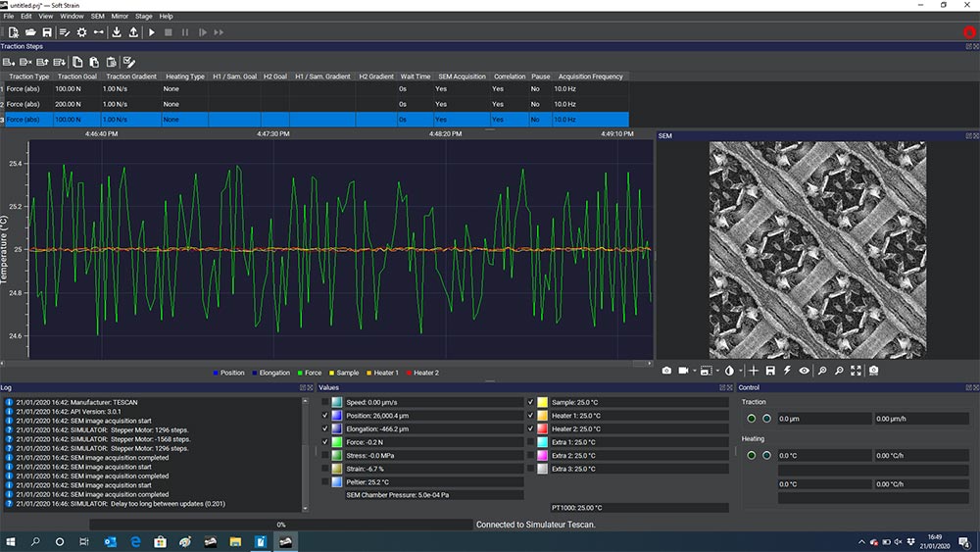This screenshot has width=980, height=552.
Task: Click the paste special clipboard icon
Action: coord(112,62)
